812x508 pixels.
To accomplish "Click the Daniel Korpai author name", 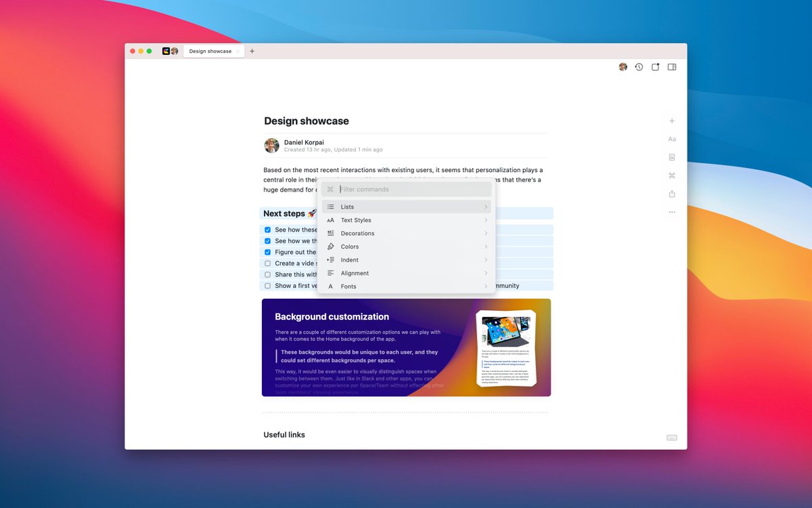I will (304, 142).
